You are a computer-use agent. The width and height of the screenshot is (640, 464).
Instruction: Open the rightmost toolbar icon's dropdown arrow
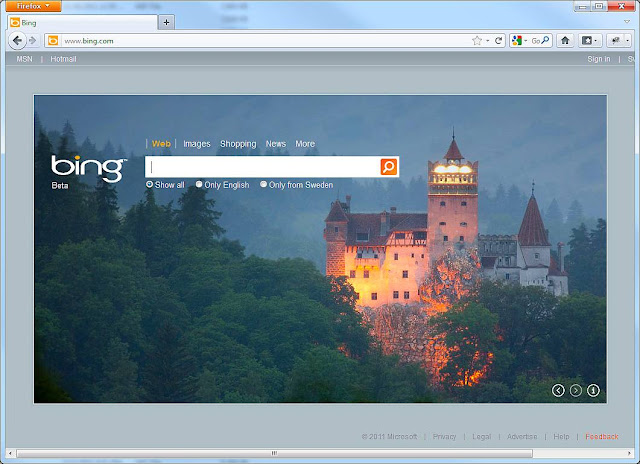(627, 41)
